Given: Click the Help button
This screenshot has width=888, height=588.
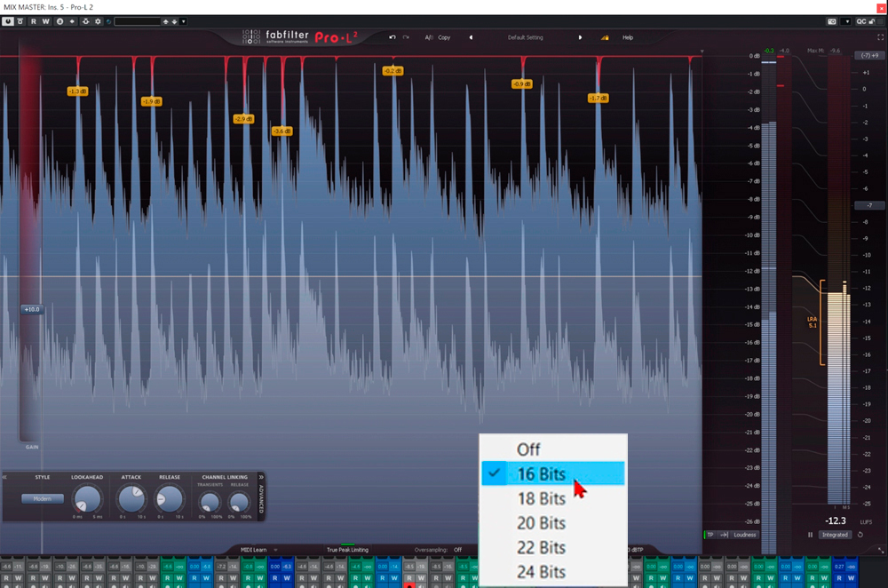Looking at the screenshot, I should pos(628,37).
